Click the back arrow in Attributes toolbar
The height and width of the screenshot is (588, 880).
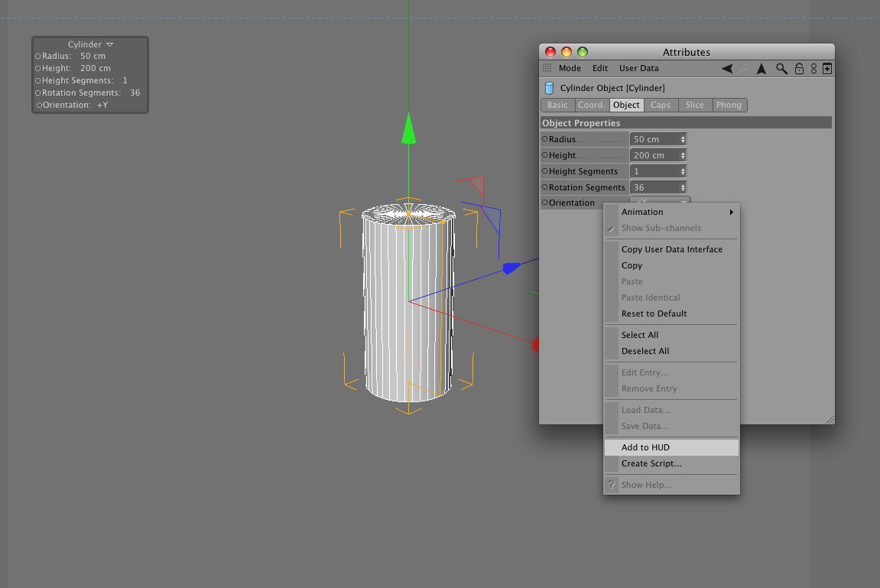(x=727, y=69)
